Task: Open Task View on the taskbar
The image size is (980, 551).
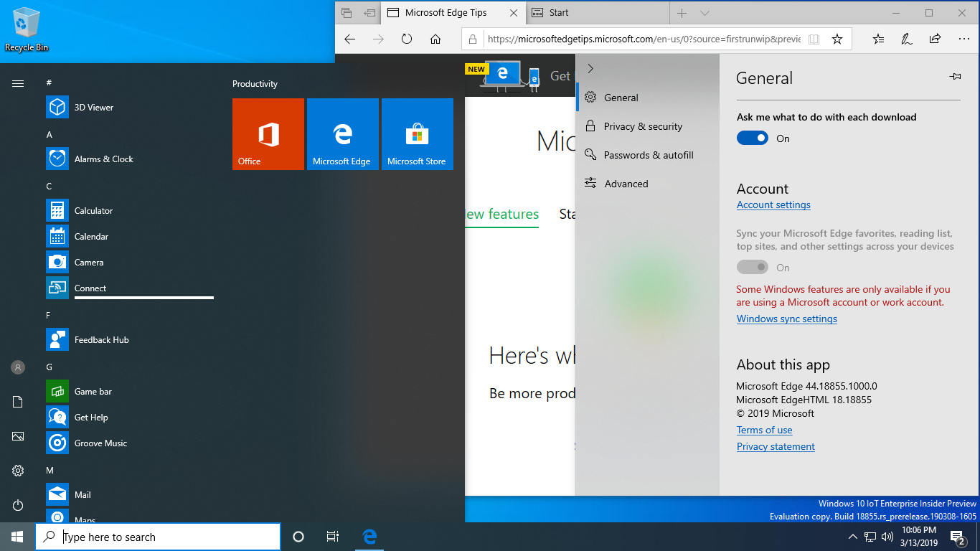Action: (x=333, y=537)
